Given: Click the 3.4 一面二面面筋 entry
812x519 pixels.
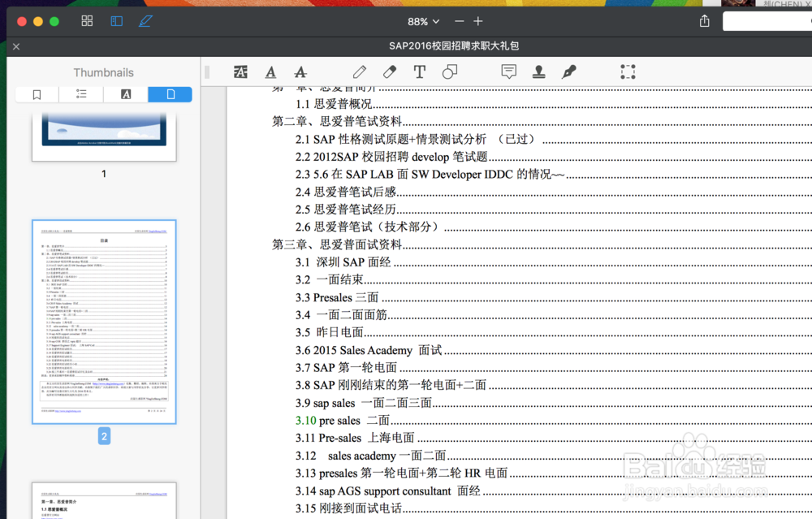Looking at the screenshot, I should click(x=341, y=315).
